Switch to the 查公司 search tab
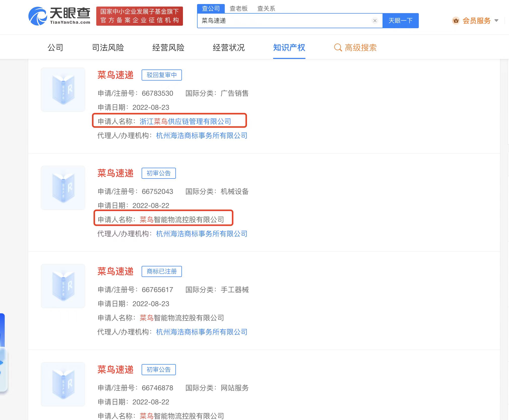Viewport: 509px width, 420px height. [211, 9]
